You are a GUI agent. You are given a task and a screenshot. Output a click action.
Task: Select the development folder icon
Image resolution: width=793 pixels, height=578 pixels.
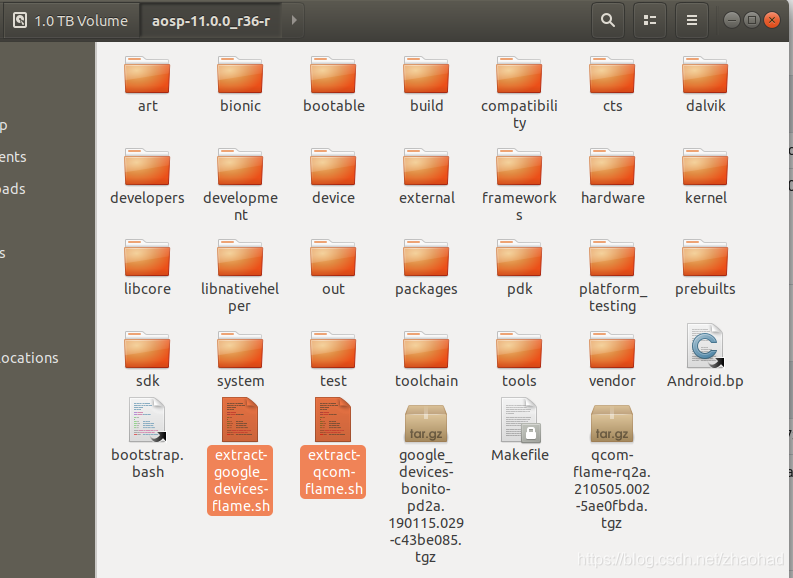240,167
